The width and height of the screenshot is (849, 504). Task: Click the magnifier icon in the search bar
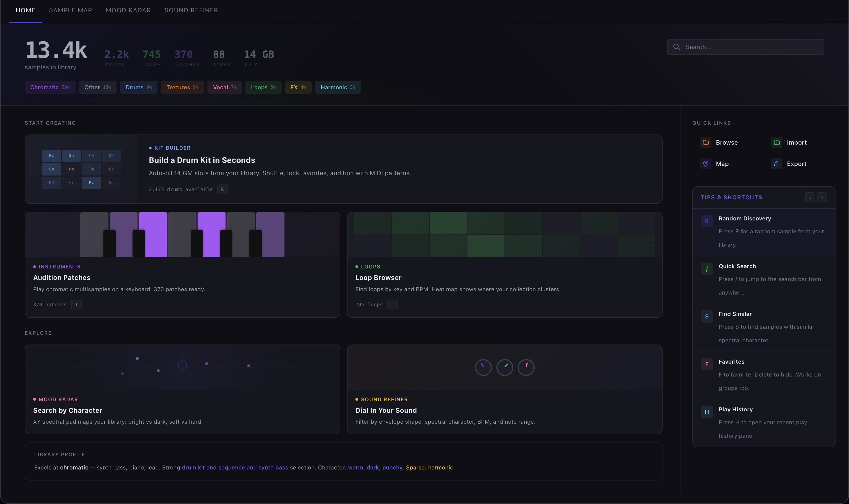point(677,47)
